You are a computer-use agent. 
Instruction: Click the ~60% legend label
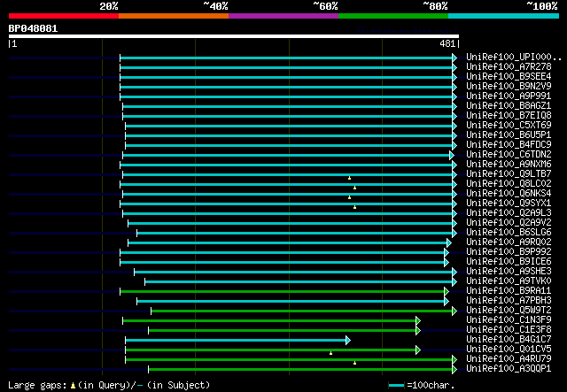325,6
